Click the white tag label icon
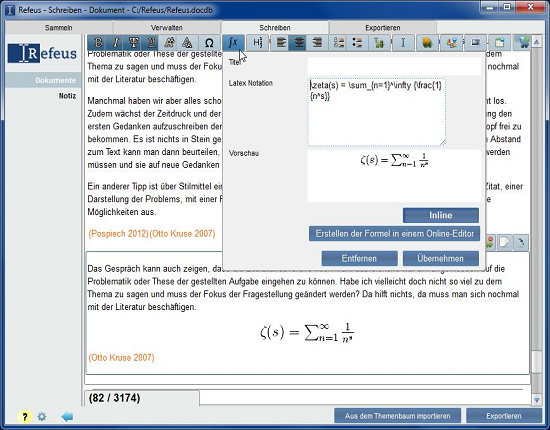The width and height of the screenshot is (550, 430). click(504, 242)
